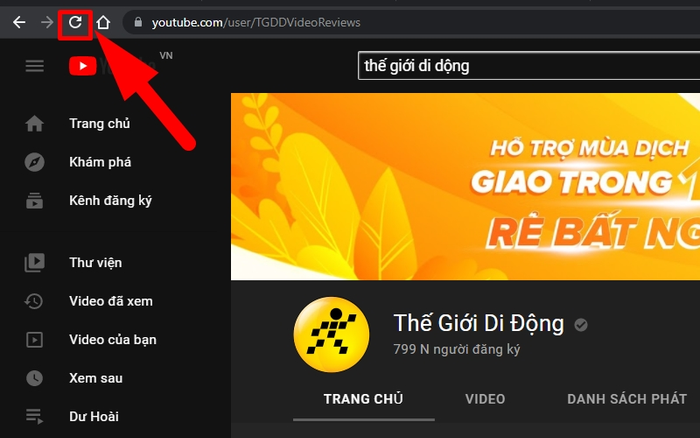
Task: Switch to the VIDEO channel tab
Action: pos(485,399)
